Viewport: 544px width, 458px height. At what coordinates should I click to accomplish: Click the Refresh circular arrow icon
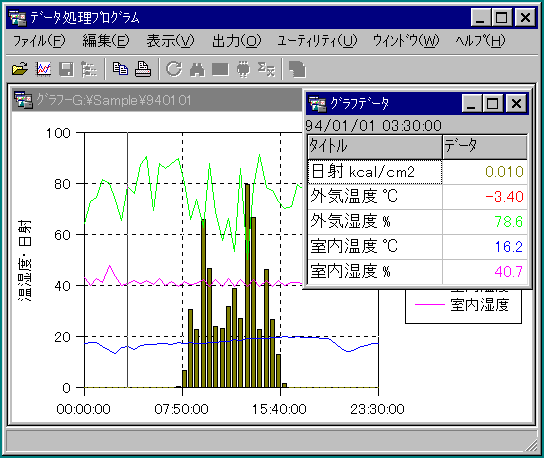[173, 69]
